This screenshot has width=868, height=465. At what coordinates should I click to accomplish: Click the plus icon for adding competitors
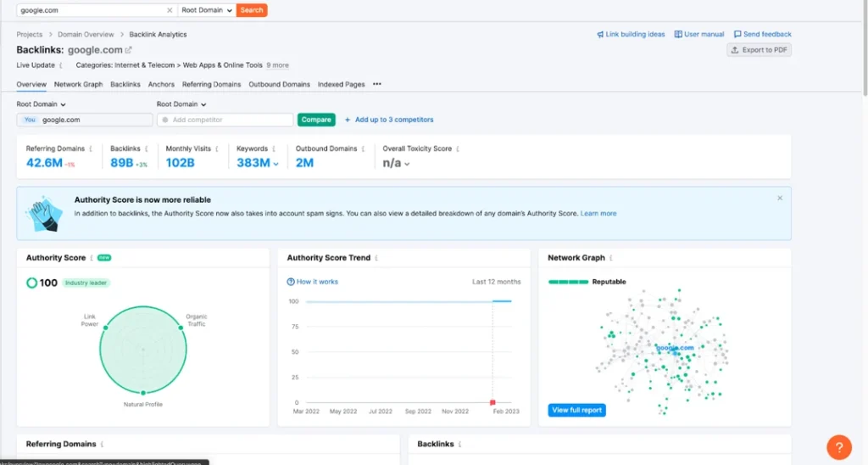pos(348,120)
